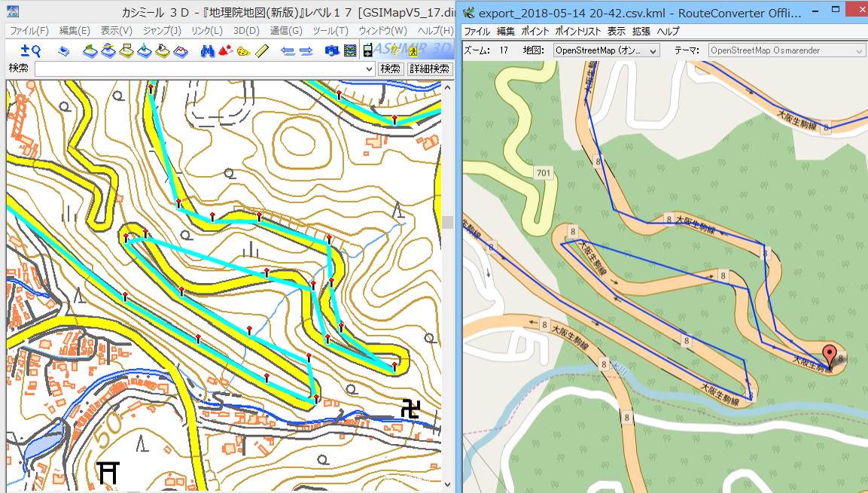Click the scroll up arrow of Kashmir map
868x493 pixels.
[447, 87]
